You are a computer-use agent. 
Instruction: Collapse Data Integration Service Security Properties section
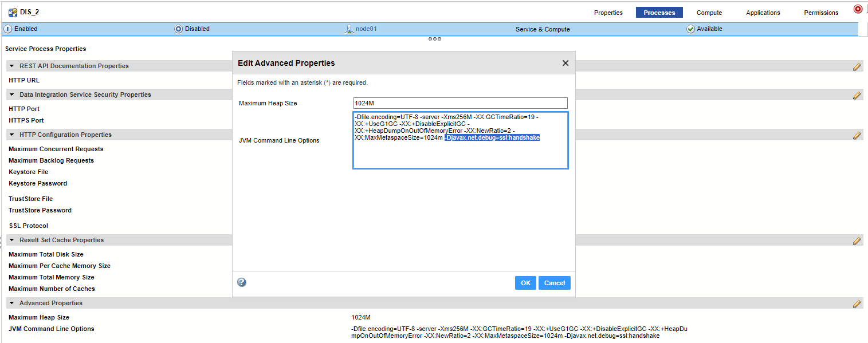11,94
